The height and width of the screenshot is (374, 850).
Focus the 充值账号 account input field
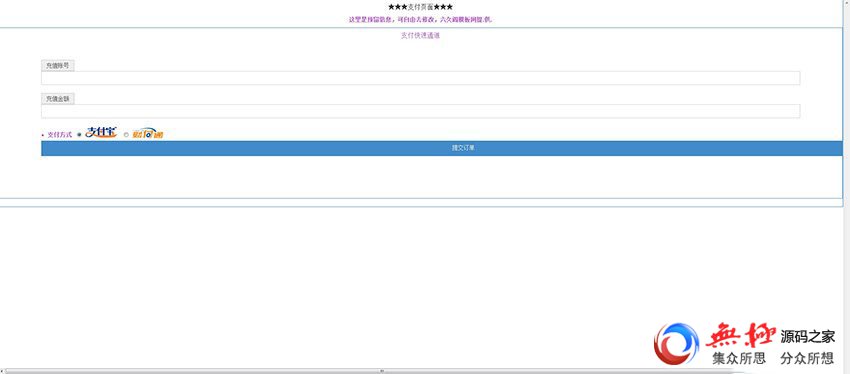point(421,78)
